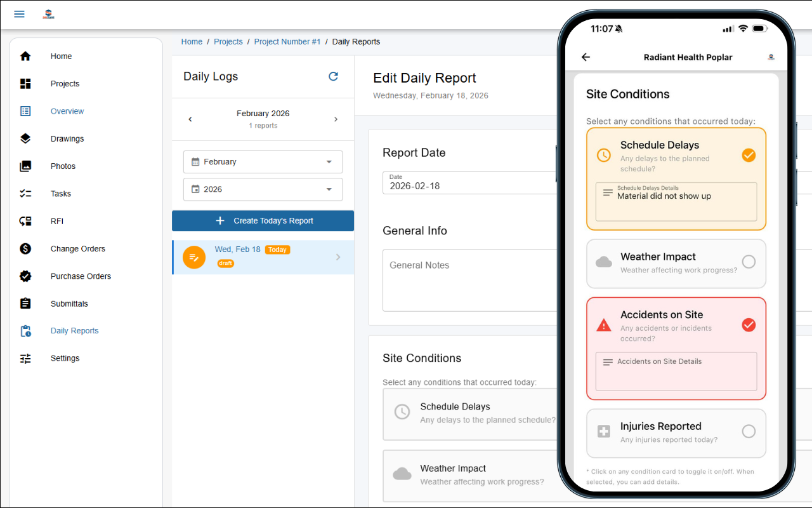Click the Drawings layers icon in sidebar
This screenshot has height=508, width=812.
pos(25,138)
